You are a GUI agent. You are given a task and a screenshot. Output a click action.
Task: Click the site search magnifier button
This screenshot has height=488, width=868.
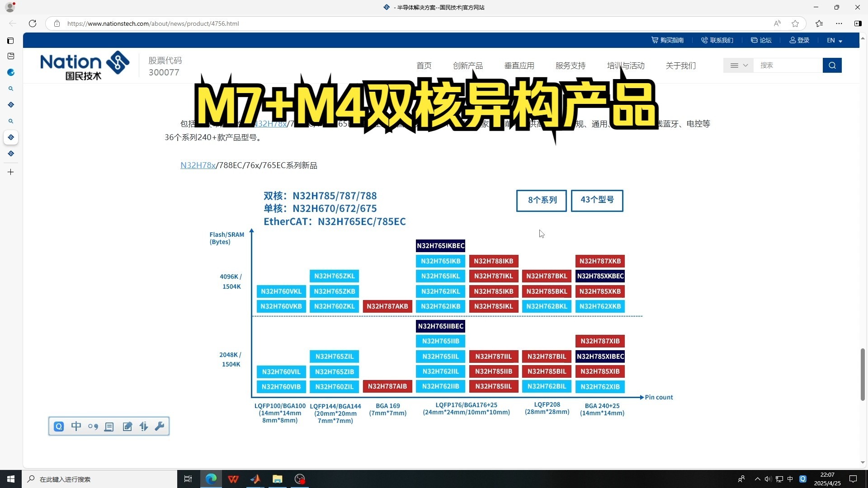[x=832, y=65]
